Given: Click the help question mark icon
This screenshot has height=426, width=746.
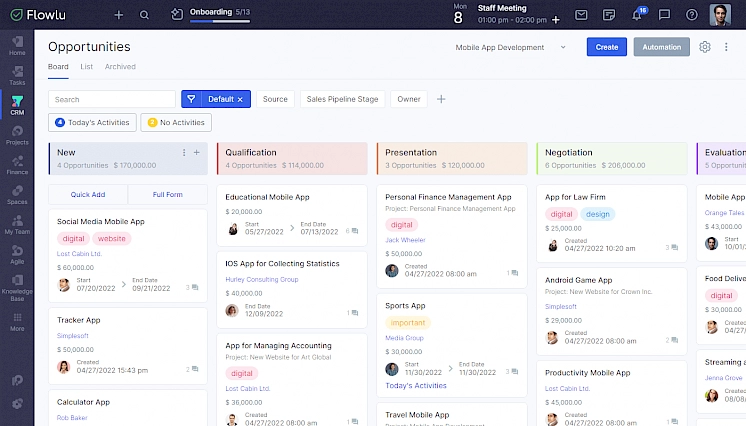Looking at the screenshot, I should [x=692, y=15].
